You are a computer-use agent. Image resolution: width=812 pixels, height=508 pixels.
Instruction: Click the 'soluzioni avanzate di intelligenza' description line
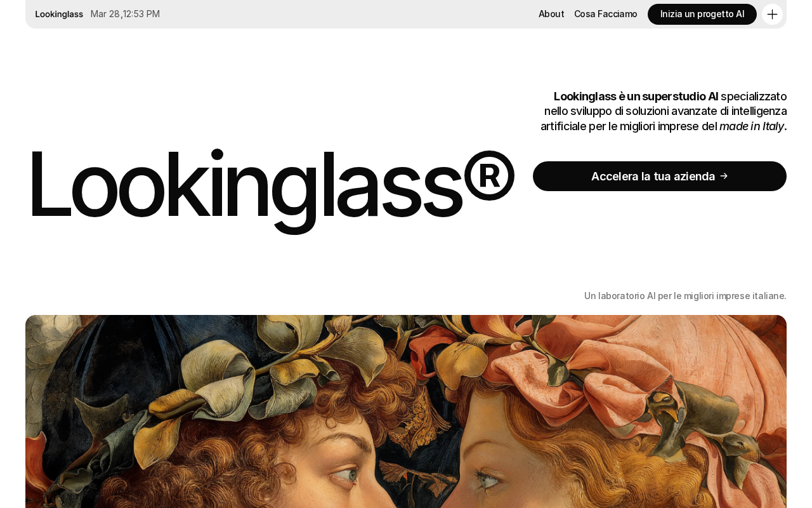point(665,111)
